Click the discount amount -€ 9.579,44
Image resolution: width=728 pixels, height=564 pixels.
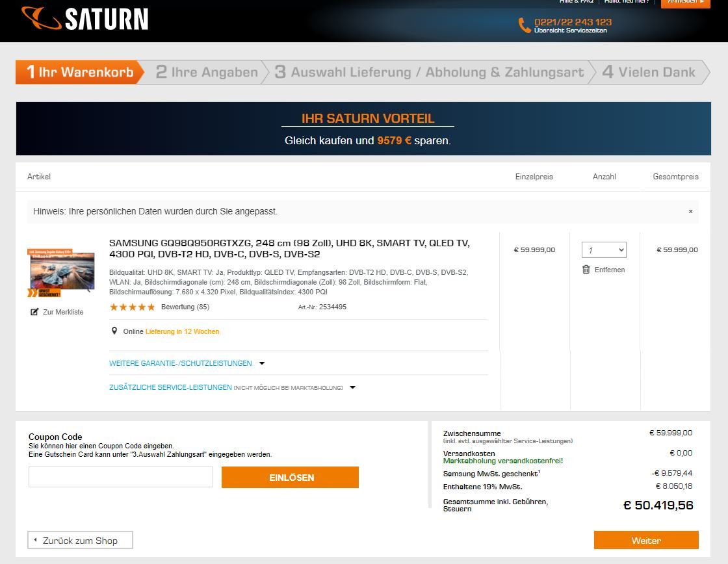tap(672, 473)
